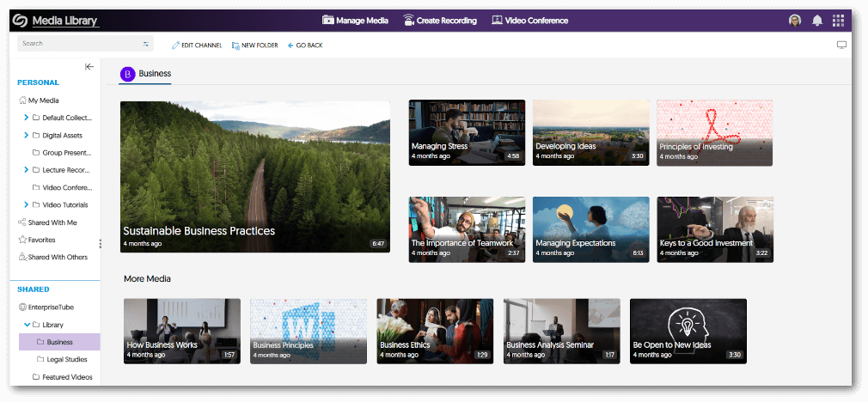
Task: Open the notifications bell
Action: [817, 21]
